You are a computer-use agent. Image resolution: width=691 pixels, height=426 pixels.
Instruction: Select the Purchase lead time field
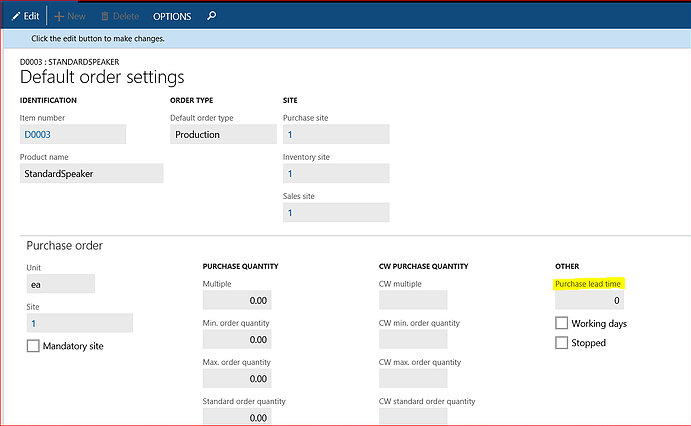589,300
